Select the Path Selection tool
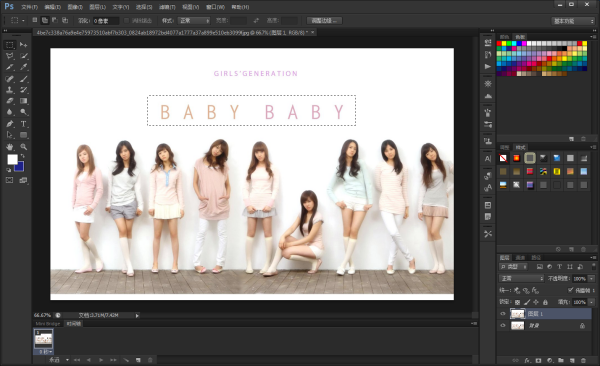This screenshot has width=600, height=366. (x=10, y=135)
